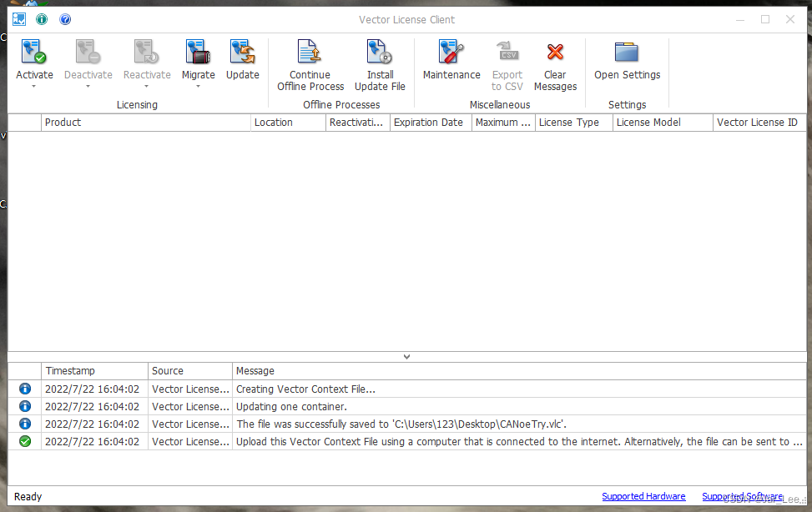Screen dimensions: 812x512
Task: Click Install Update File icon
Action: (x=380, y=52)
